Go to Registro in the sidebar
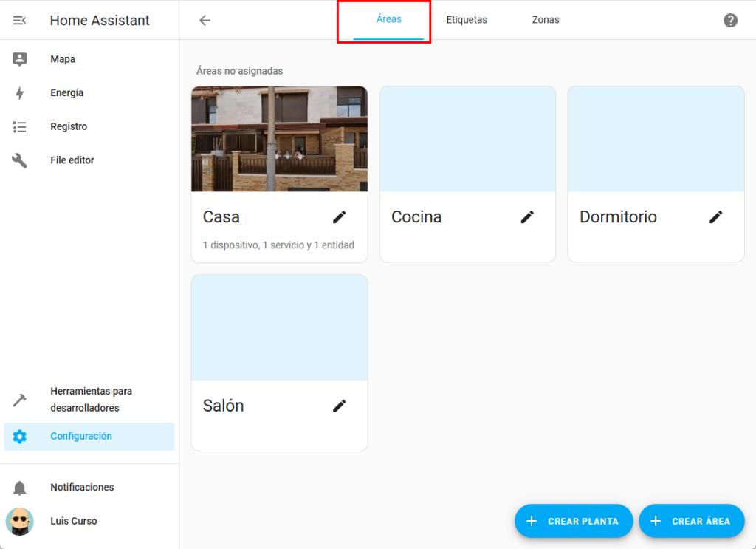Image resolution: width=756 pixels, height=549 pixels. [69, 126]
